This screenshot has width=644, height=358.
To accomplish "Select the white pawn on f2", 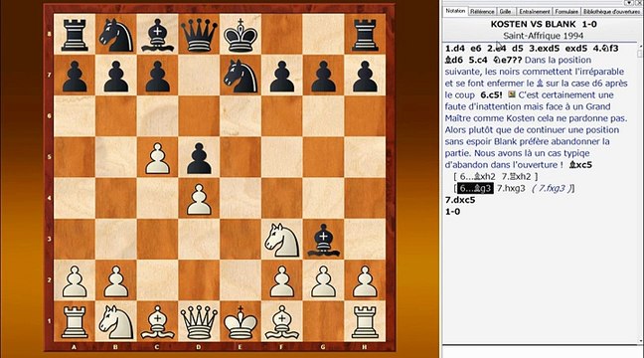I will coord(282,280).
